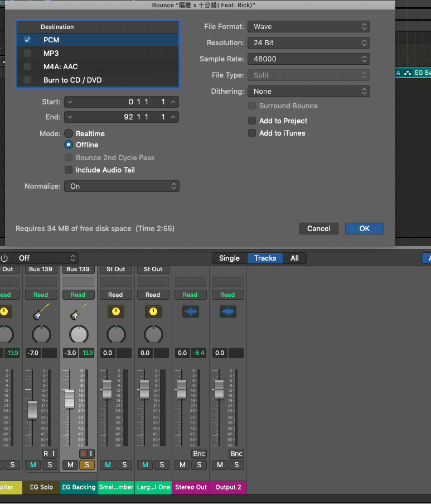The image size is (431, 504).
Task: Mute the EG Backing channel
Action: tap(70, 465)
